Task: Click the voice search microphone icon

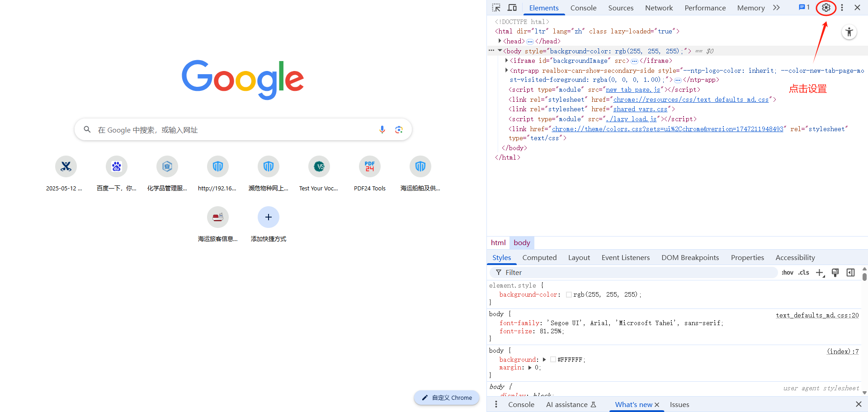Action: (x=382, y=130)
